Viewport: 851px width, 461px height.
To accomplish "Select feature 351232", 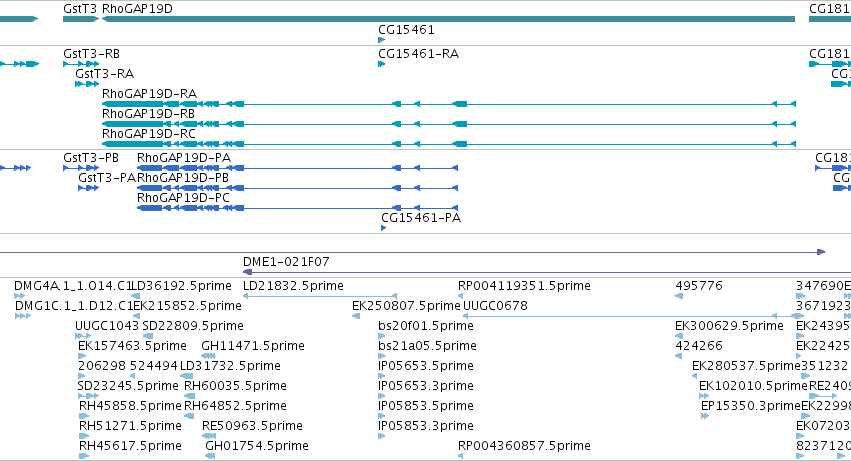I will 825,367.
